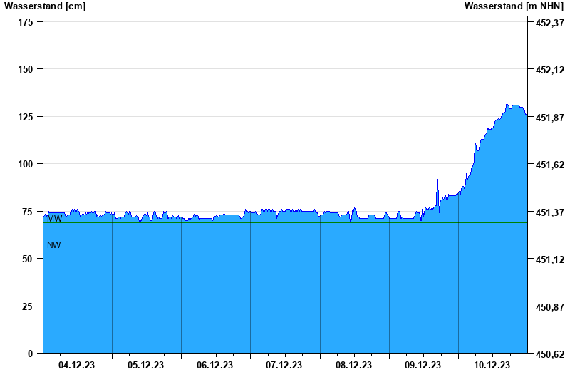Image resolution: width=570 pixels, height=392 pixels.
Task: Select the 175 label on the left axis
Action: coord(26,23)
